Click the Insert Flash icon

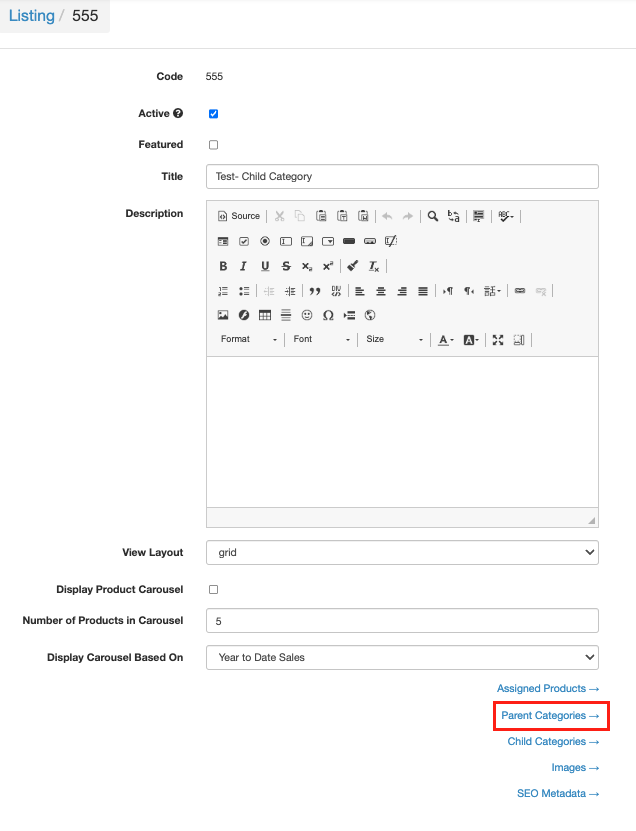coord(244,315)
